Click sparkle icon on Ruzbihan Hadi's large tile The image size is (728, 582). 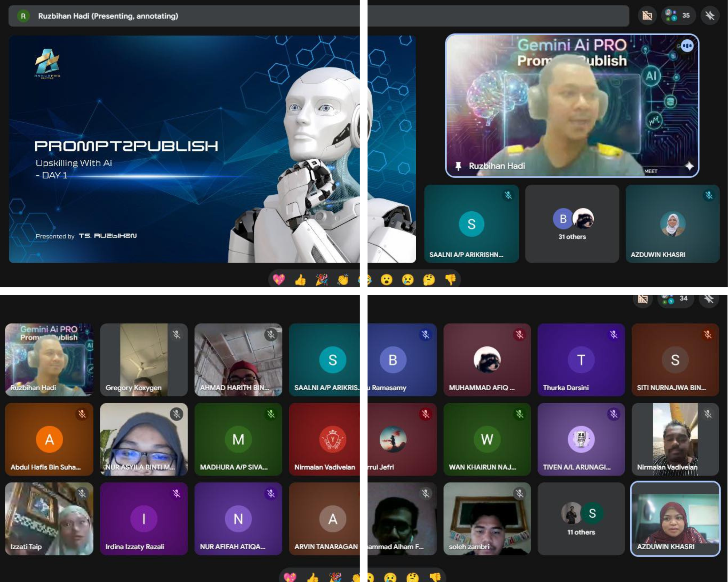coord(689,166)
